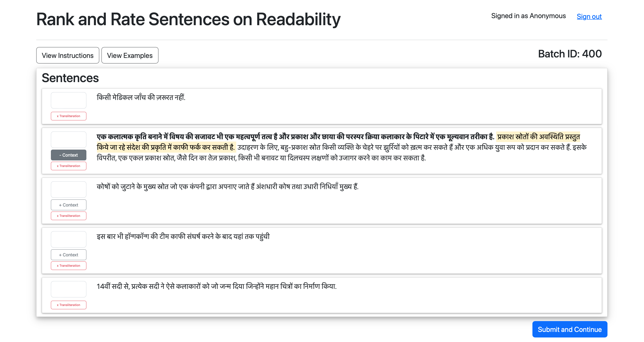Screen dimensions: 644x342
Task: Expand context for the कोषों को जुटाने sentence
Action: tap(69, 205)
